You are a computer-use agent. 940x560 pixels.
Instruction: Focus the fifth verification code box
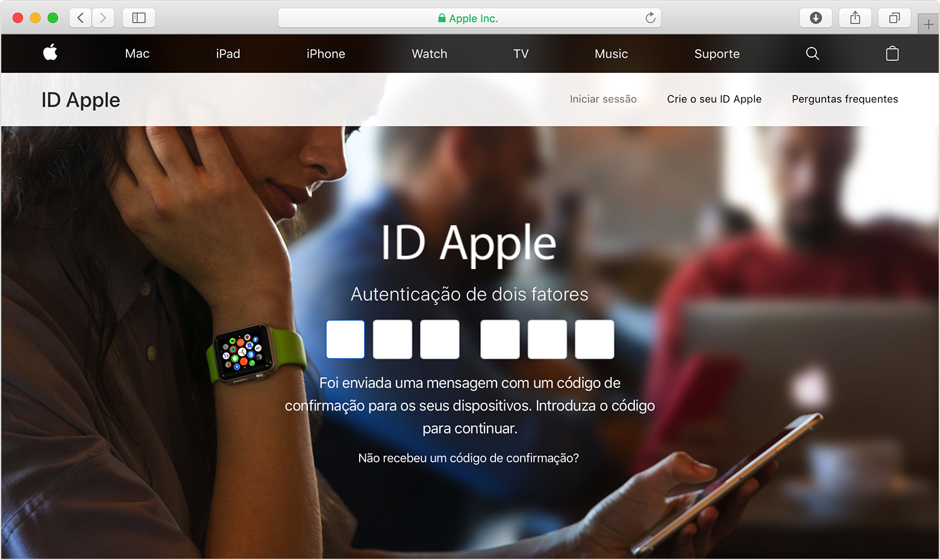coord(547,340)
